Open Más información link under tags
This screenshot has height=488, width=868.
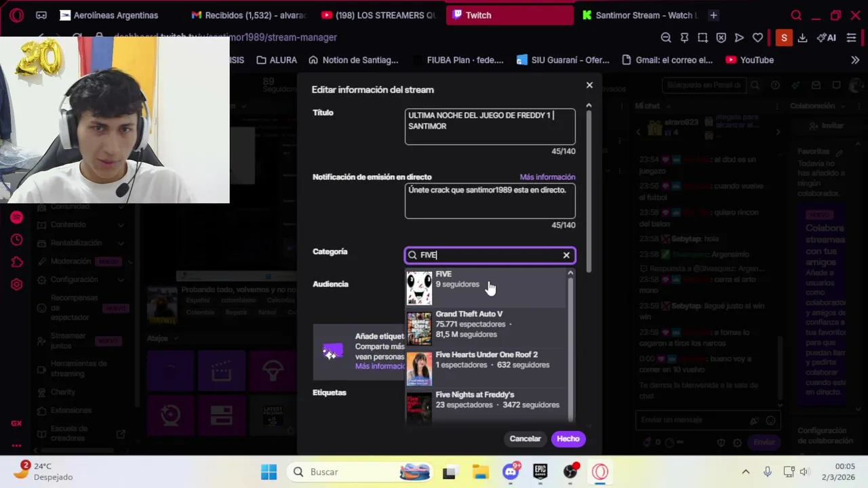pos(380,366)
